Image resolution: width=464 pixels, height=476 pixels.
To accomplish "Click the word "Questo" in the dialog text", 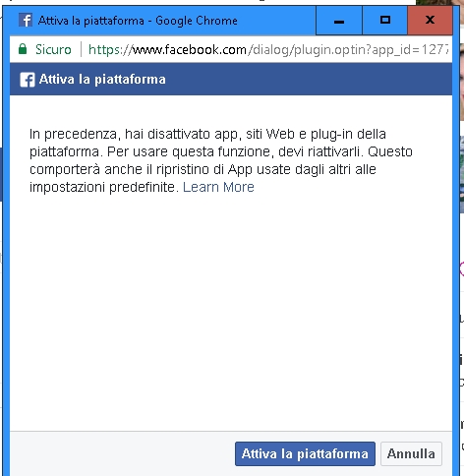I will point(390,151).
